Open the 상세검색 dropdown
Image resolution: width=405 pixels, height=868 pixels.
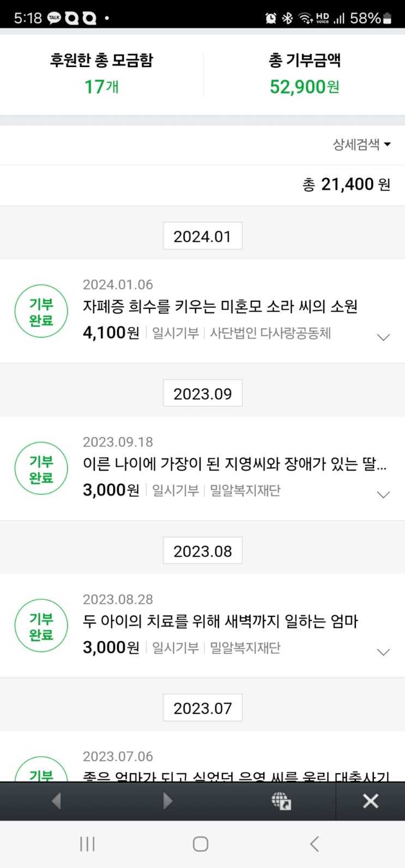(362, 144)
